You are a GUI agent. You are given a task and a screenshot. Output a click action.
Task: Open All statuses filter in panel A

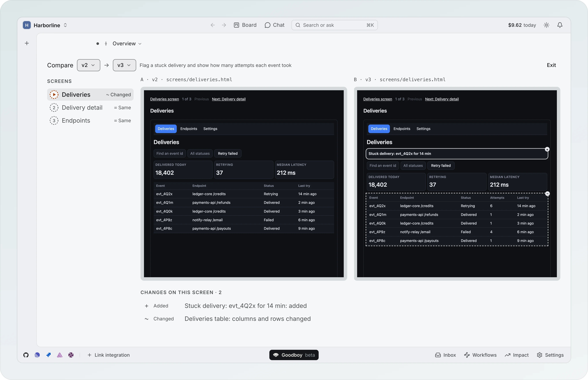pos(200,153)
